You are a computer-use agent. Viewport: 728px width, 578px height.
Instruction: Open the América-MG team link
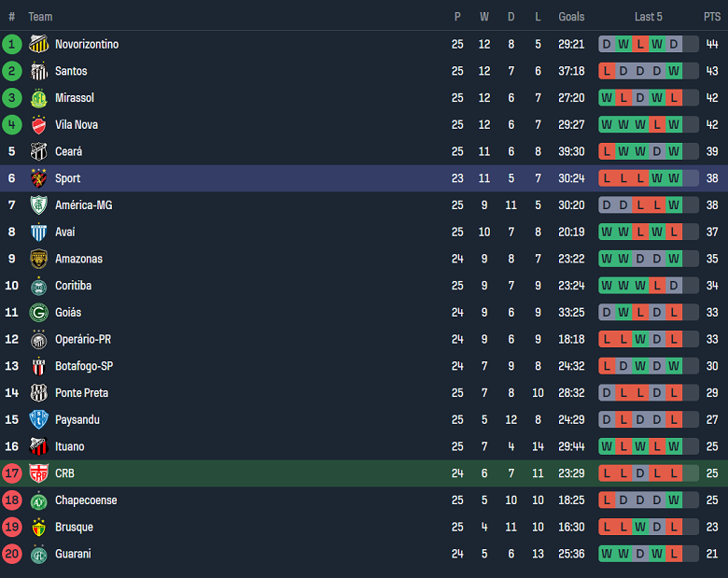point(83,205)
